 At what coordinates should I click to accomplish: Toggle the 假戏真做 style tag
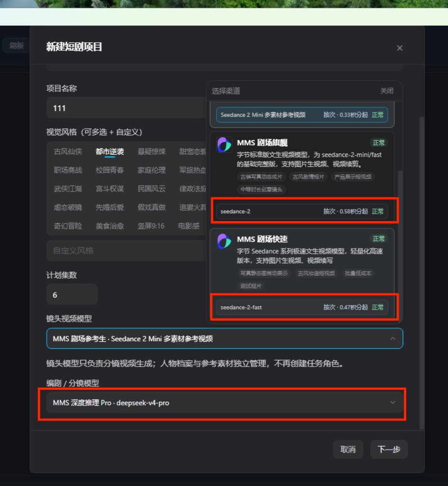[151, 207]
